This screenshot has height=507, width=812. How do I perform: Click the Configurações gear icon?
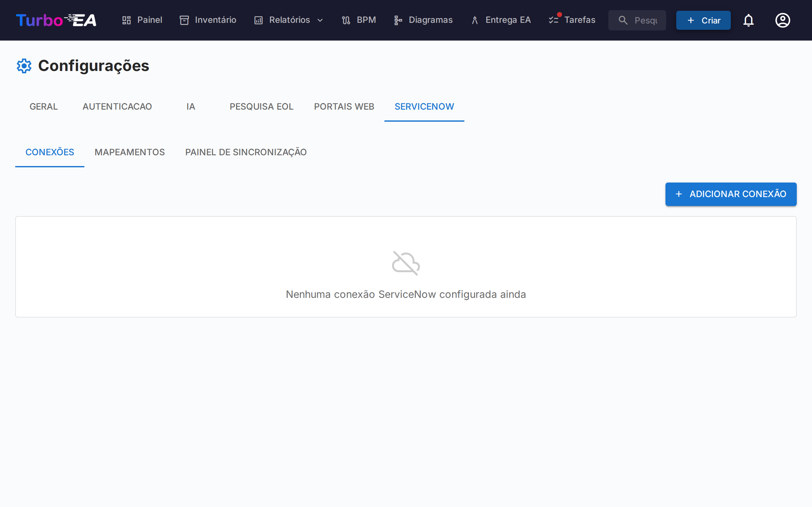24,66
